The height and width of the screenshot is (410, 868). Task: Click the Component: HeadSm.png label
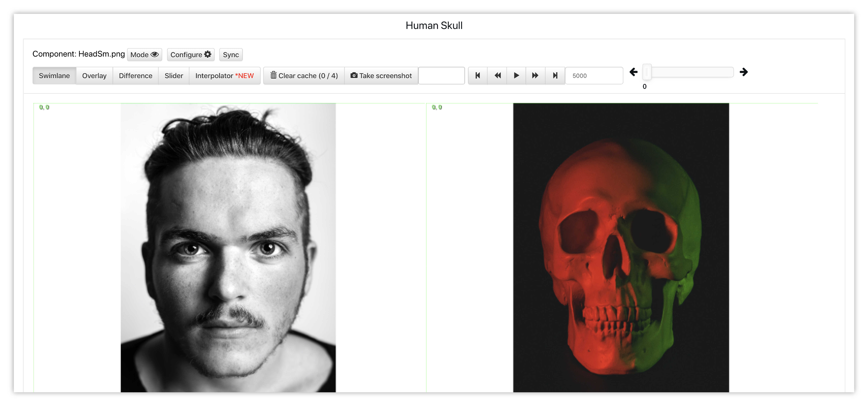[79, 54]
